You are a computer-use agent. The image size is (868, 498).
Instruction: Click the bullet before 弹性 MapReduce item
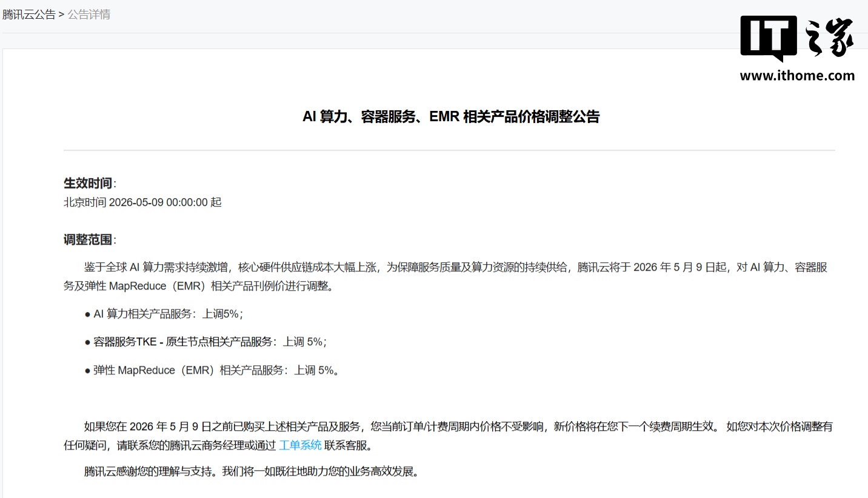click(x=86, y=370)
